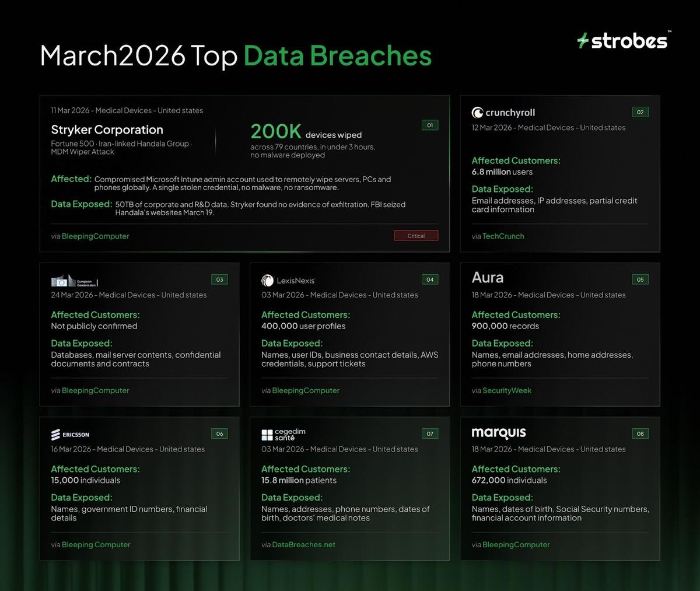Open BleepingComputer source on Stryker card
Image resolution: width=700 pixels, height=591 pixels.
tap(96, 236)
